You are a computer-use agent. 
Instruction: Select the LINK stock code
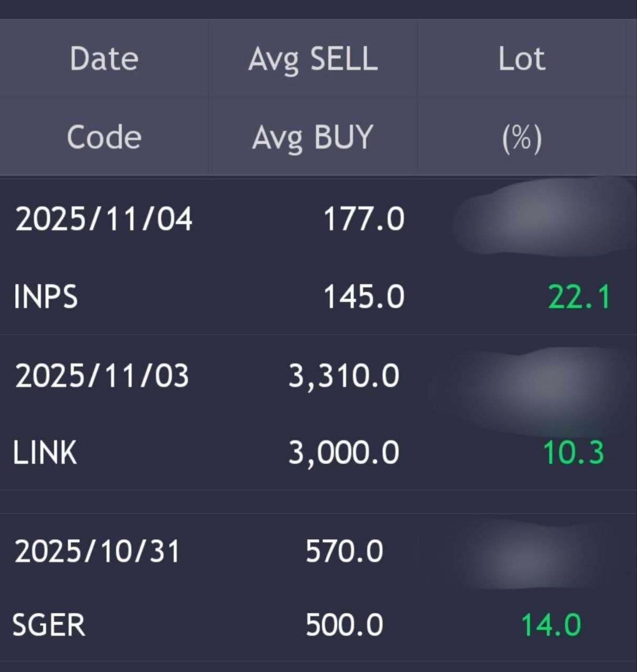click(x=45, y=453)
